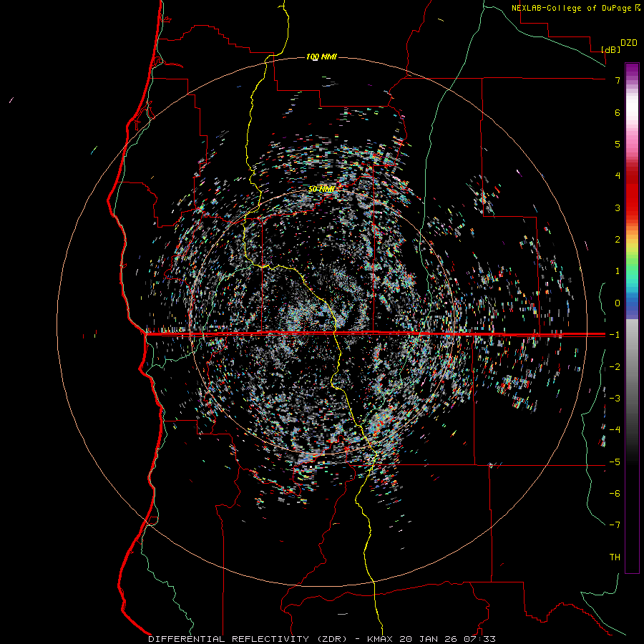The height and width of the screenshot is (644, 644).
Task: Click the legend value 6
Action: (x=618, y=112)
